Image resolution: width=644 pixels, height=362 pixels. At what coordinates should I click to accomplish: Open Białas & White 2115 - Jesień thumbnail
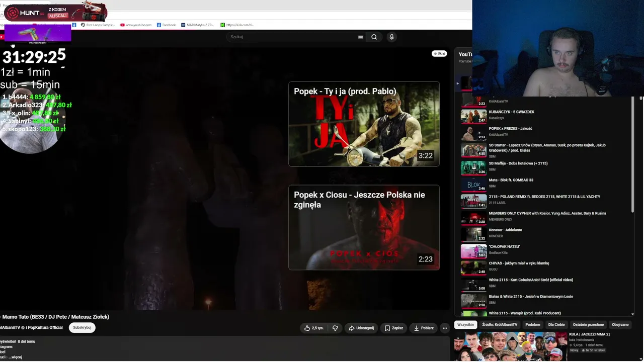[473, 300]
